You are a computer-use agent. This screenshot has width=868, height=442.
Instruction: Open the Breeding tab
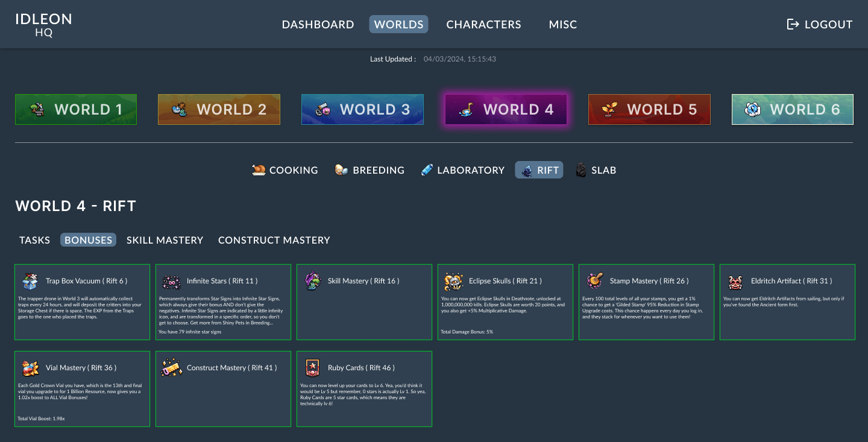(370, 170)
